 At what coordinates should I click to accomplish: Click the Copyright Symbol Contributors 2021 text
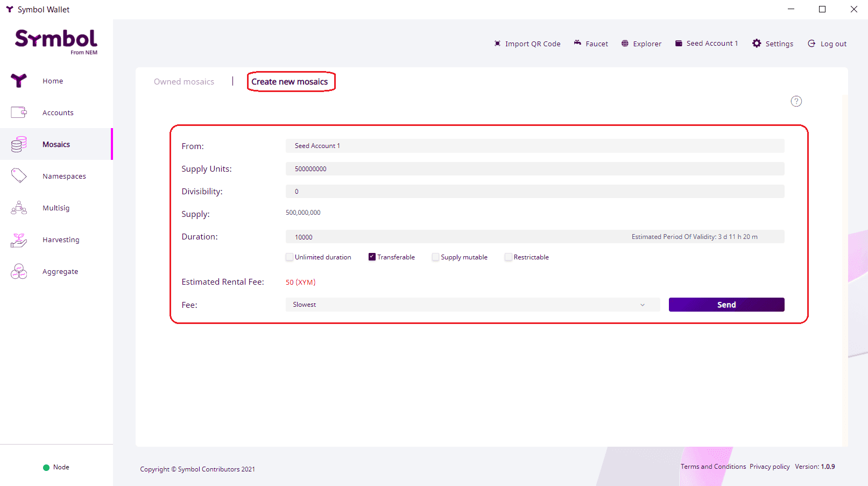pyautogui.click(x=197, y=469)
